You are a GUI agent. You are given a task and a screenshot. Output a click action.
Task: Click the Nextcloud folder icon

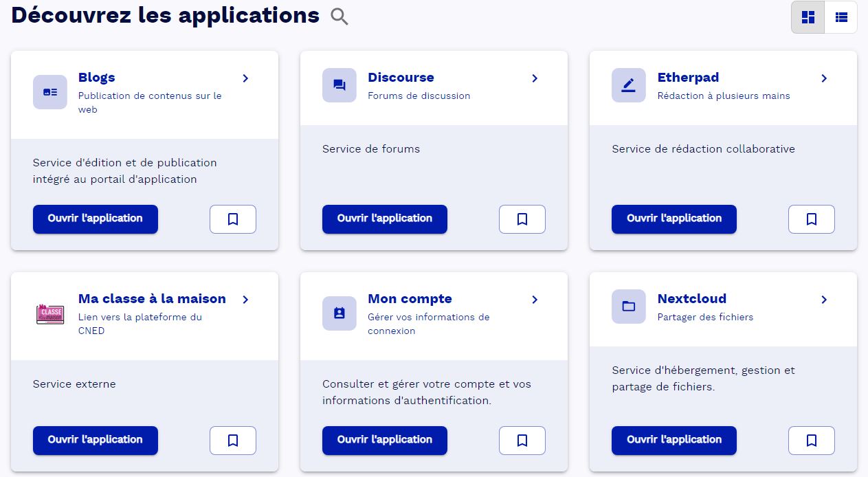pyautogui.click(x=629, y=307)
